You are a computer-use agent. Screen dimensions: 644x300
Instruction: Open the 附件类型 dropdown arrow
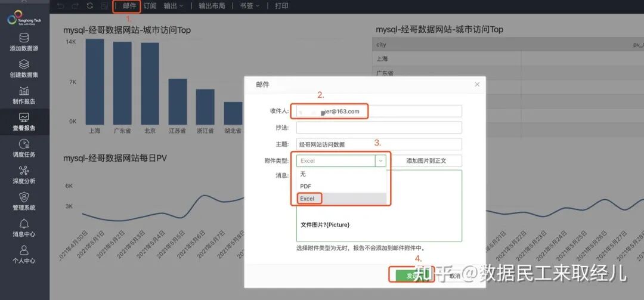point(380,160)
